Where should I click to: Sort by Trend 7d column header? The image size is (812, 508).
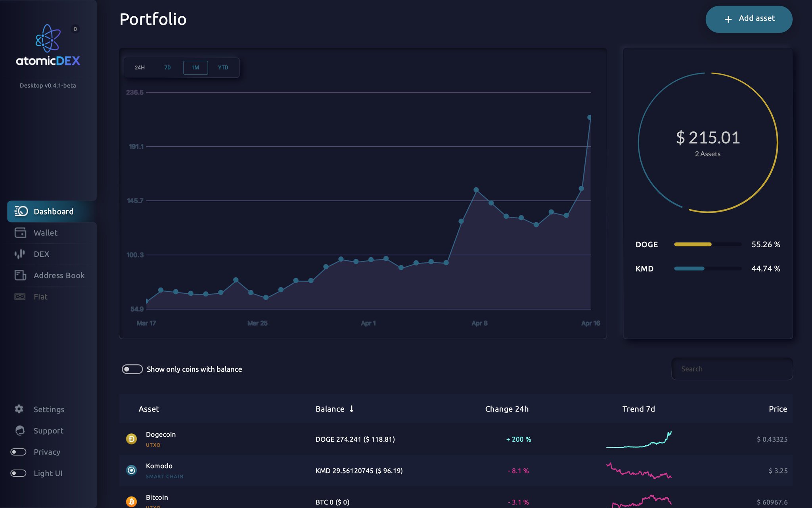(x=638, y=409)
